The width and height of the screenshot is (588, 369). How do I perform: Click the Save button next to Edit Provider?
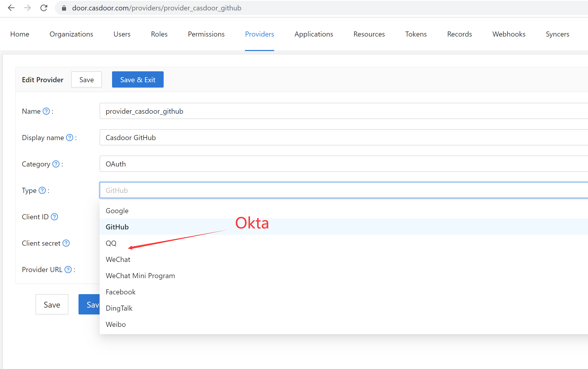click(x=86, y=79)
